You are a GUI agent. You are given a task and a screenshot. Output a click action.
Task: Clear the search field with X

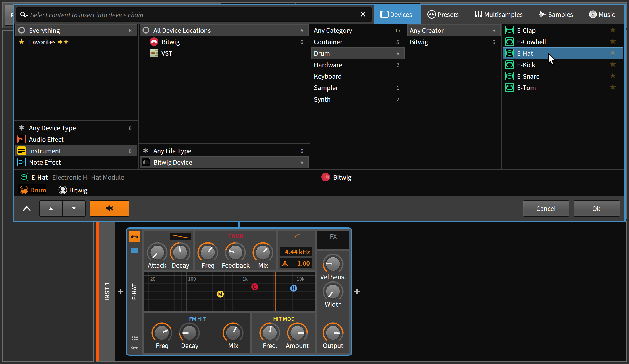point(363,15)
